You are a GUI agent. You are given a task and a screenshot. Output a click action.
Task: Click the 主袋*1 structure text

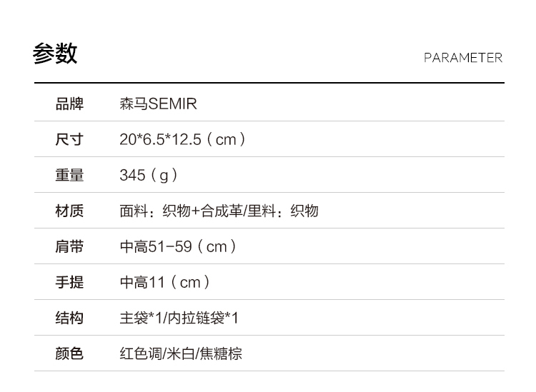140,318
